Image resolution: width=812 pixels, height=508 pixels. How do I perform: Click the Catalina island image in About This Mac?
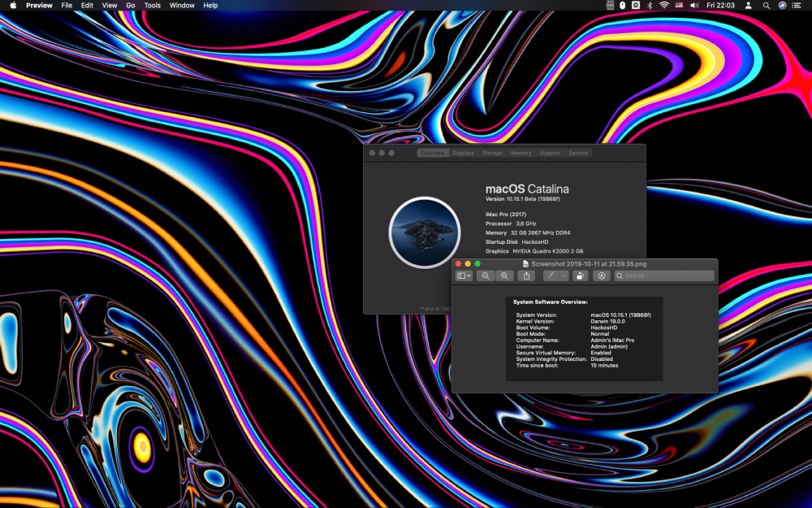[x=425, y=232]
